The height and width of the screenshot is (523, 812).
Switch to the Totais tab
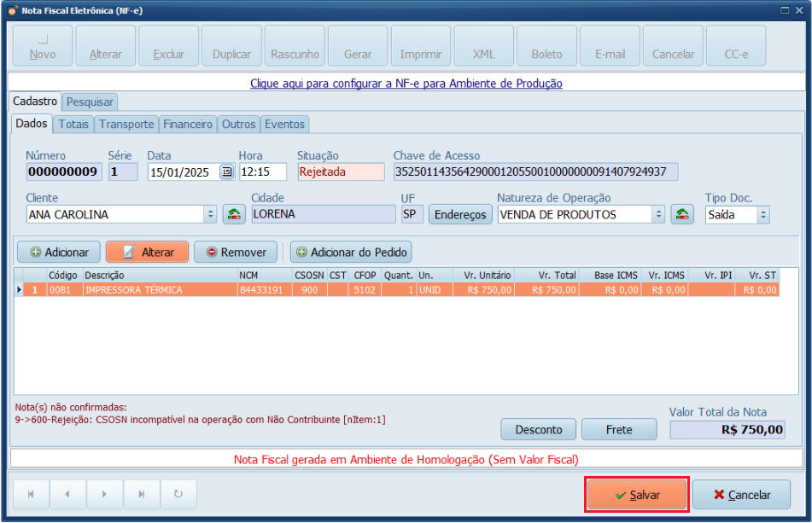73,124
